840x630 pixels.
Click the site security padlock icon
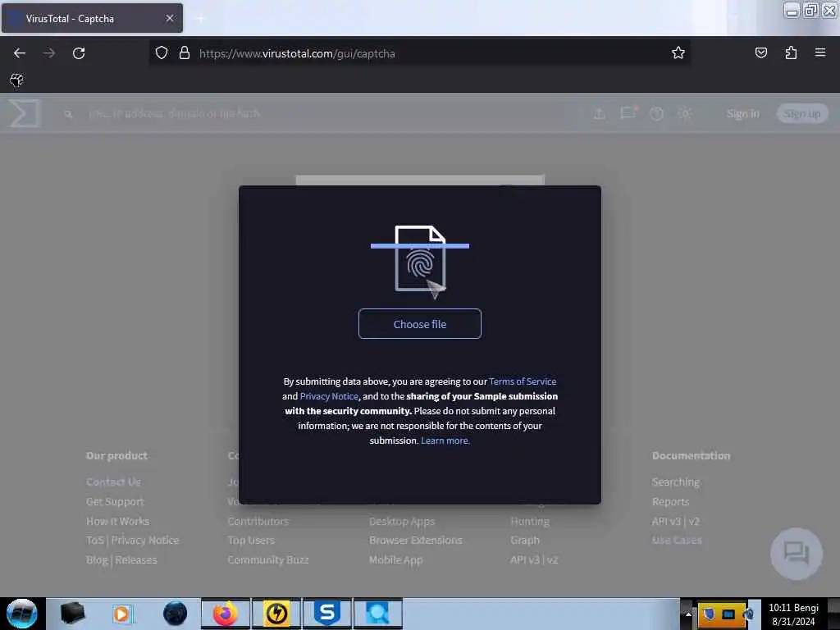[x=185, y=53]
